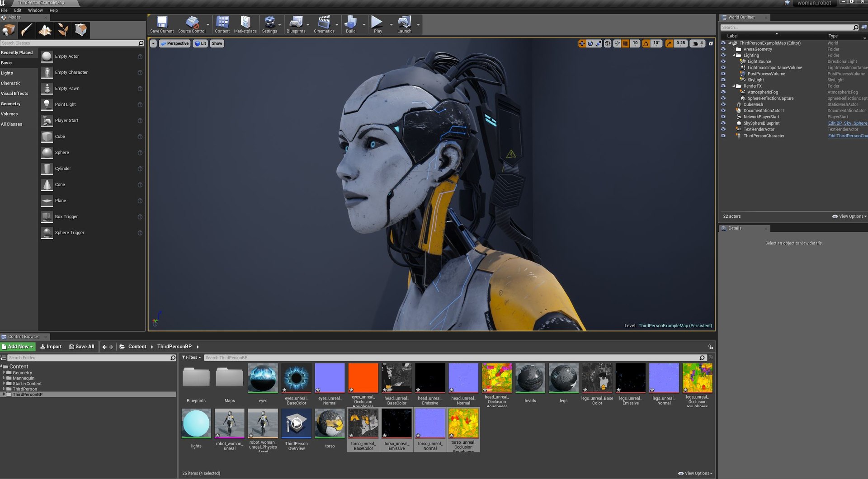Toggle scale snapping in the viewport
This screenshot has width=868, height=479.
[x=669, y=43]
